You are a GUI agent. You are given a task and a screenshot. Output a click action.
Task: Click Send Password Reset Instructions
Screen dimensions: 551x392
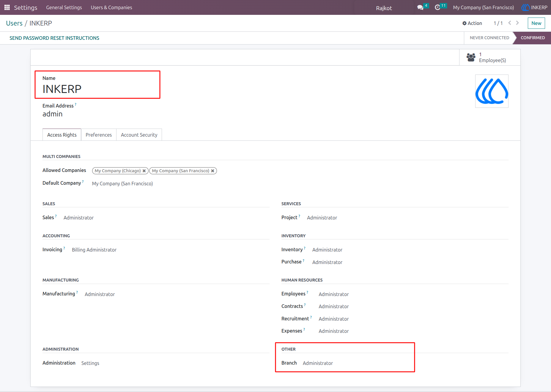54,38
